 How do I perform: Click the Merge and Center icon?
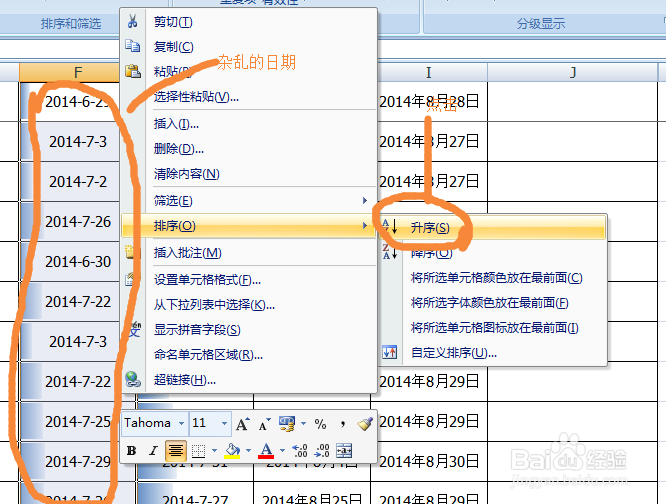pyautogui.click(x=344, y=451)
